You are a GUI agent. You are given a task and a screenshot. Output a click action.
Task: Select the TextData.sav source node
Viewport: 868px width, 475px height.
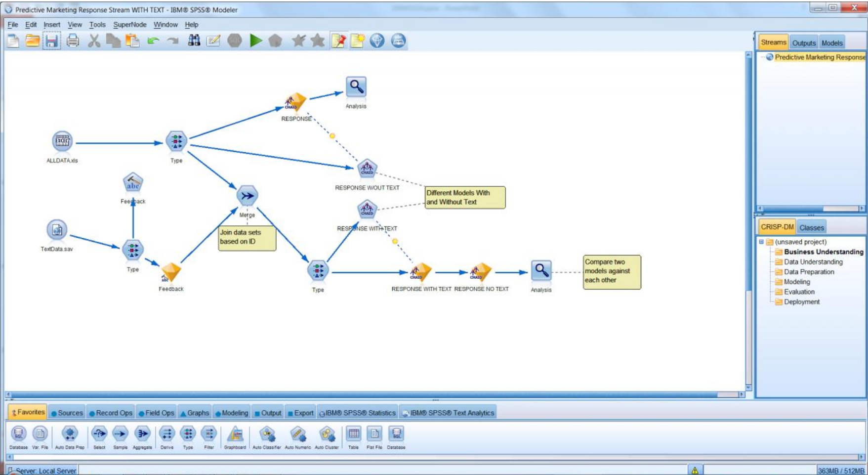click(57, 230)
